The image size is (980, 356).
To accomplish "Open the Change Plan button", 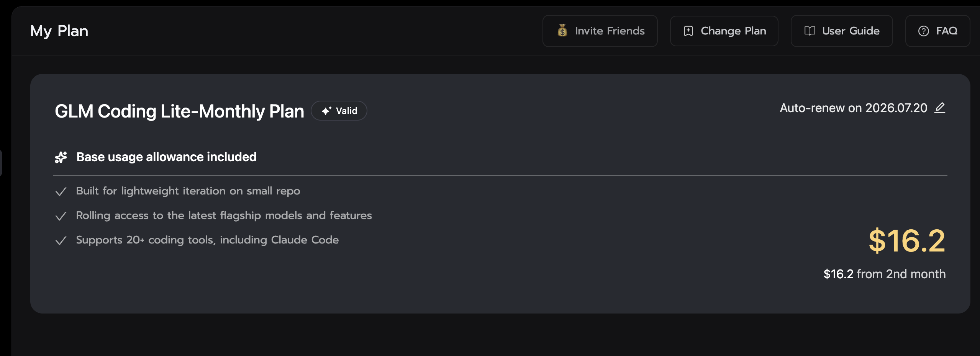I will 724,31.
